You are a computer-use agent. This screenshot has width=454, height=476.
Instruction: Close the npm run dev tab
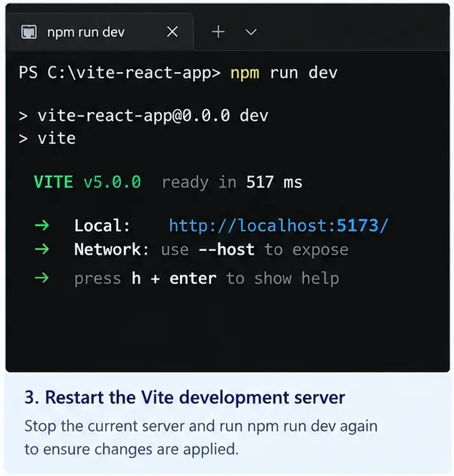[x=173, y=32]
